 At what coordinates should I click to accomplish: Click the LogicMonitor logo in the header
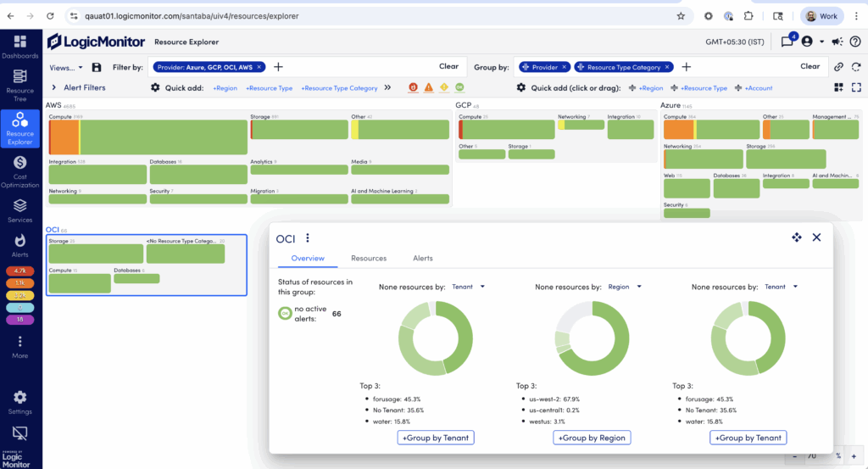tap(96, 42)
